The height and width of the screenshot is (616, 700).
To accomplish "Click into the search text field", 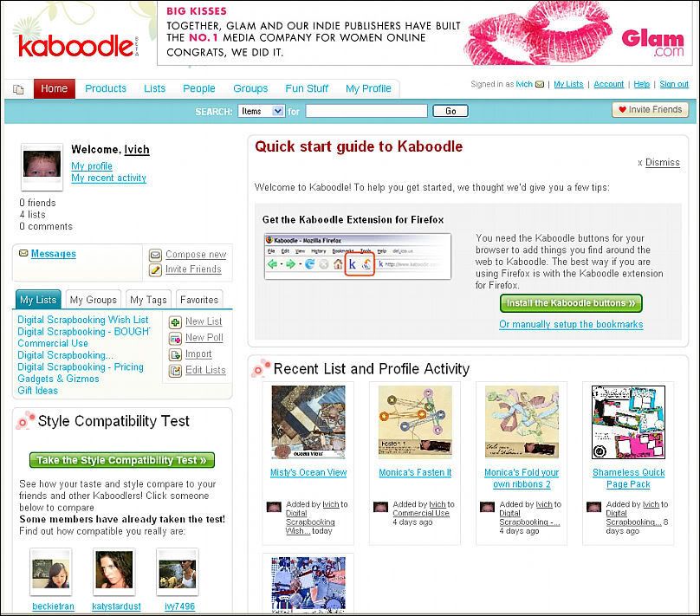I will (x=366, y=111).
